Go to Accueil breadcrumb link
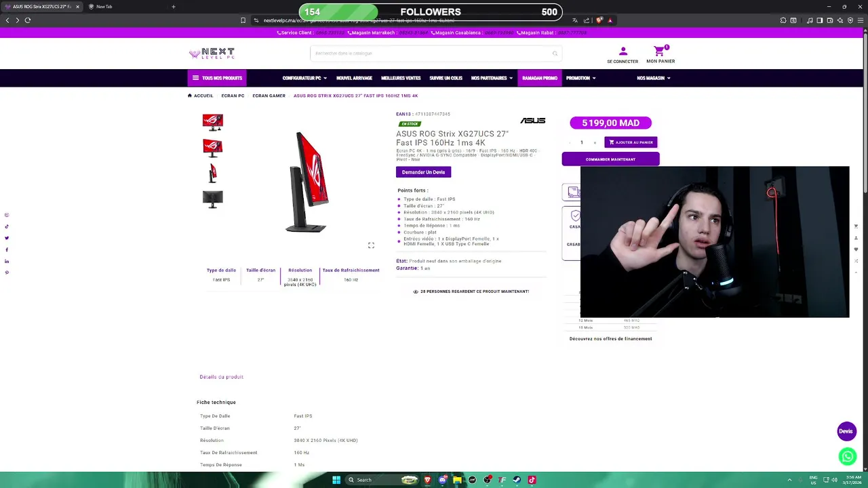 pyautogui.click(x=200, y=96)
